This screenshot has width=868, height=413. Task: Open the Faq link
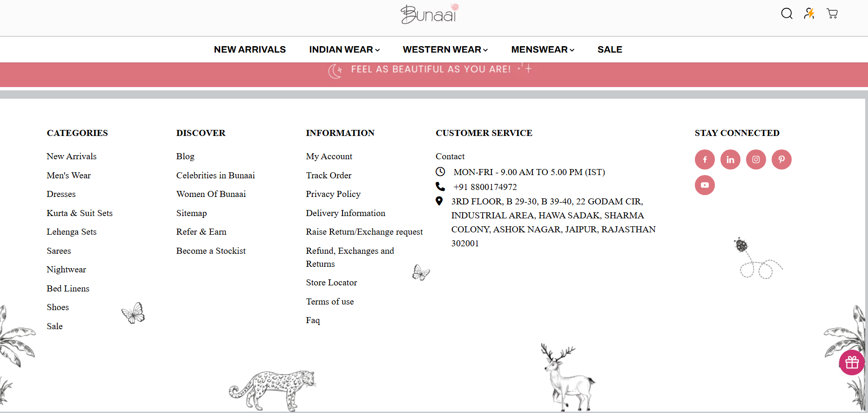pos(313,320)
